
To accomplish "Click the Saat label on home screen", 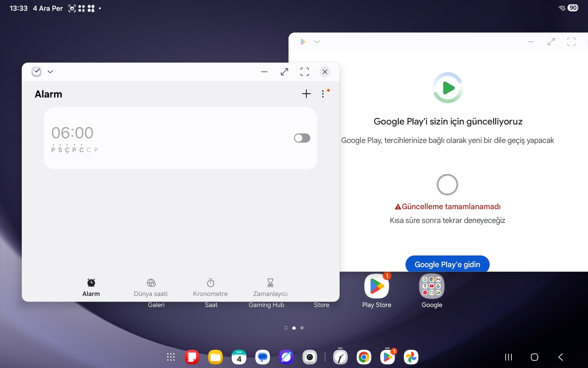I will click(x=211, y=305).
